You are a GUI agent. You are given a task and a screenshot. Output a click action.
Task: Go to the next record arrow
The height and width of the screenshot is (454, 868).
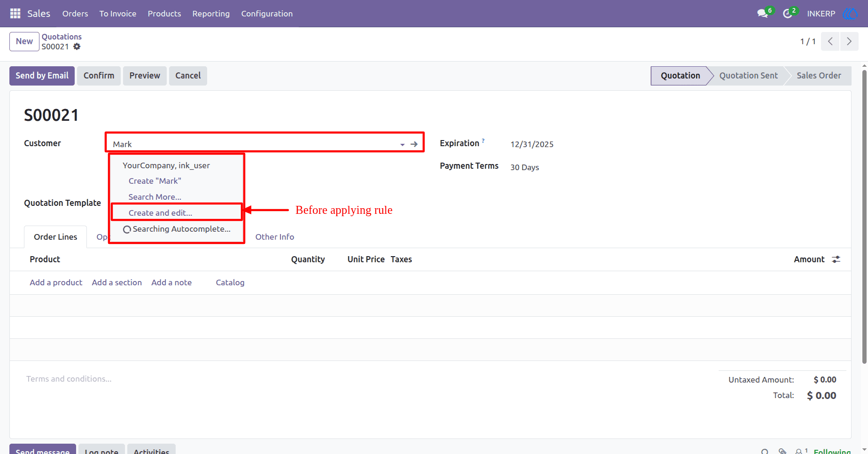click(849, 41)
